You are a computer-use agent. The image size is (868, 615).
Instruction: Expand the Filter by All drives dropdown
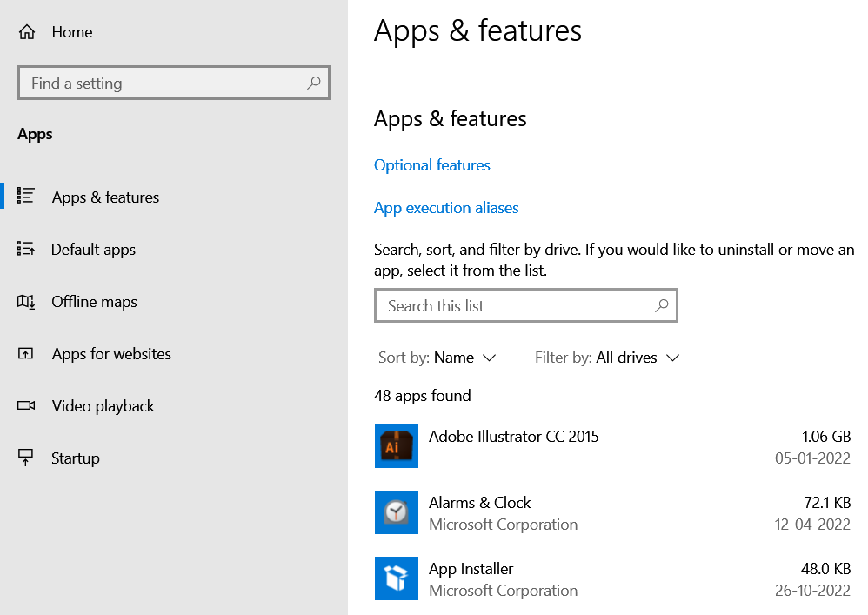607,358
